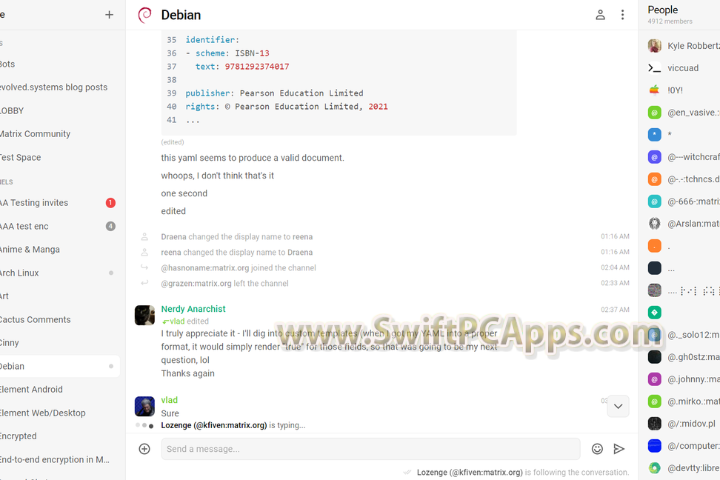Open the Debian room logo avatar
The height and width of the screenshot is (480, 720).
coord(145,15)
